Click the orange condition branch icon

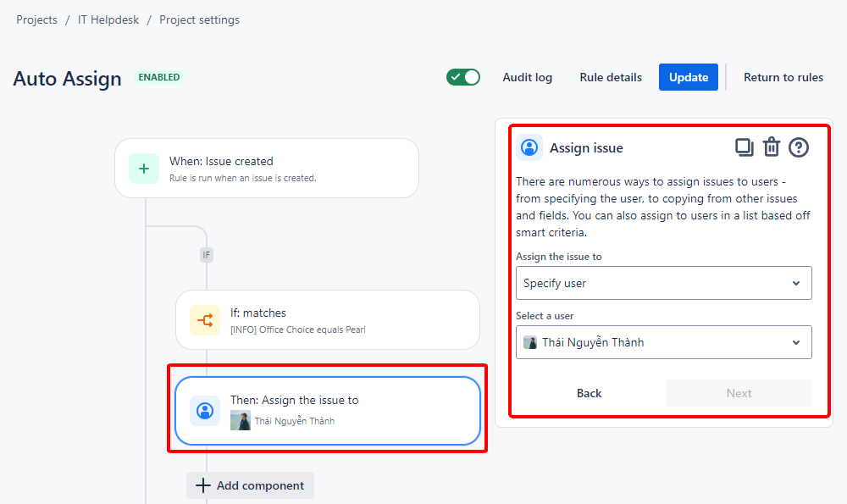205,320
